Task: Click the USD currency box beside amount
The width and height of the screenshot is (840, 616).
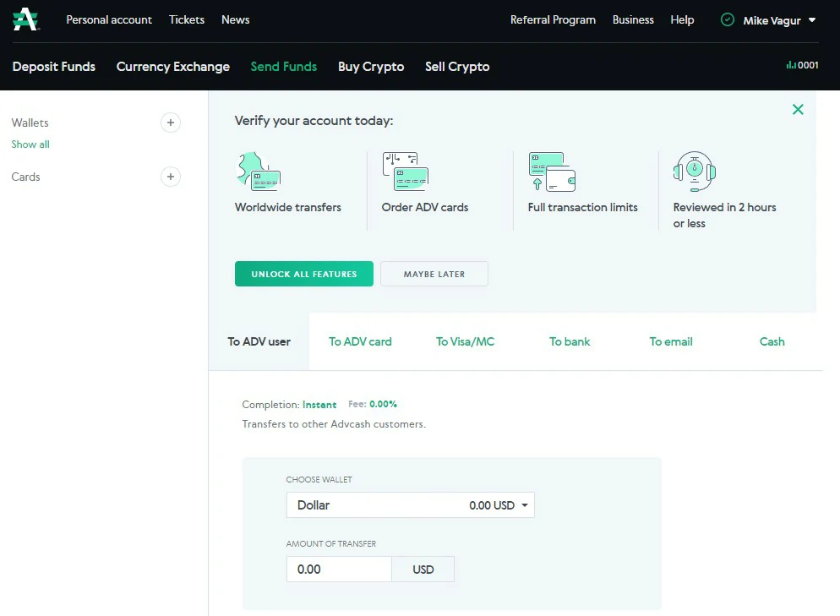Action: coord(423,570)
